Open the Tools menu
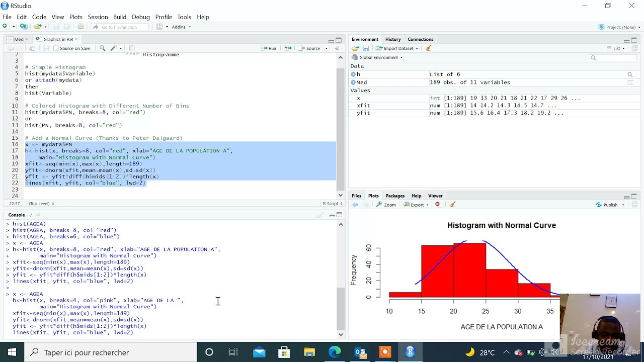This screenshot has height=362, width=644. 184,17
